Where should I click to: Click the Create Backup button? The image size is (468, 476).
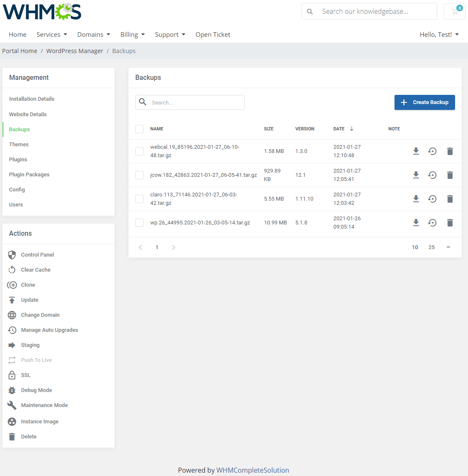coord(425,102)
